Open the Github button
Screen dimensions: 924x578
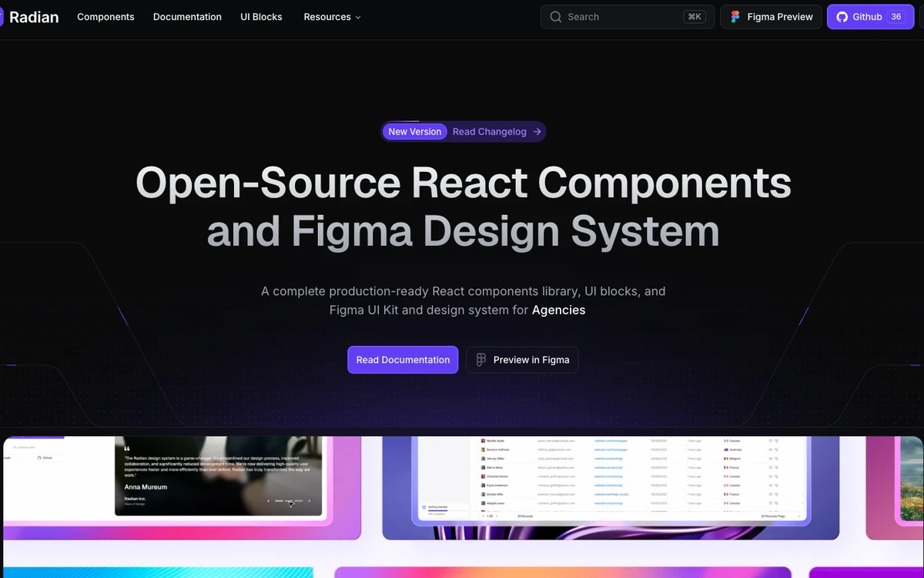tap(870, 17)
